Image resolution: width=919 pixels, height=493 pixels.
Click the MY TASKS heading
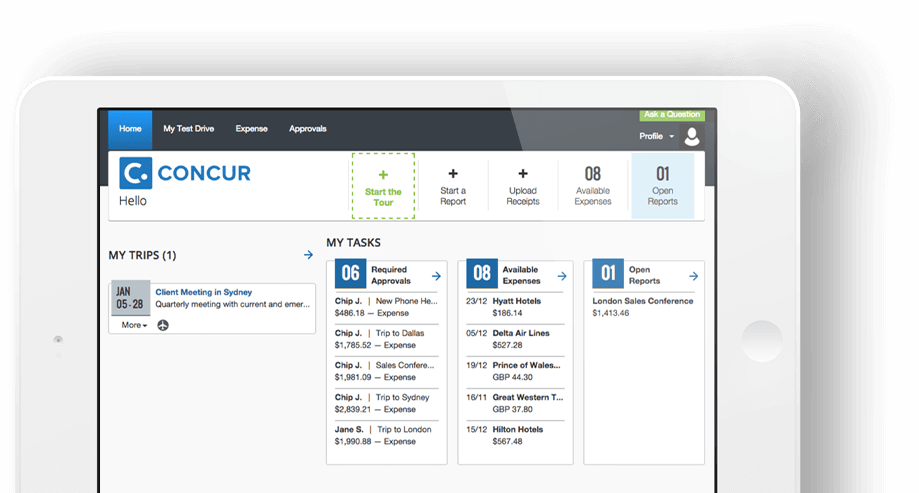pyautogui.click(x=353, y=243)
